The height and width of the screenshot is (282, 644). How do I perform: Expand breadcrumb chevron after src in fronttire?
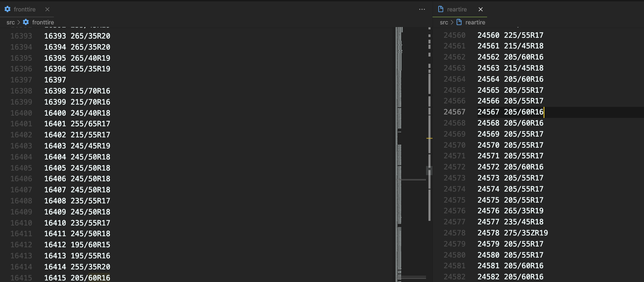19,23
